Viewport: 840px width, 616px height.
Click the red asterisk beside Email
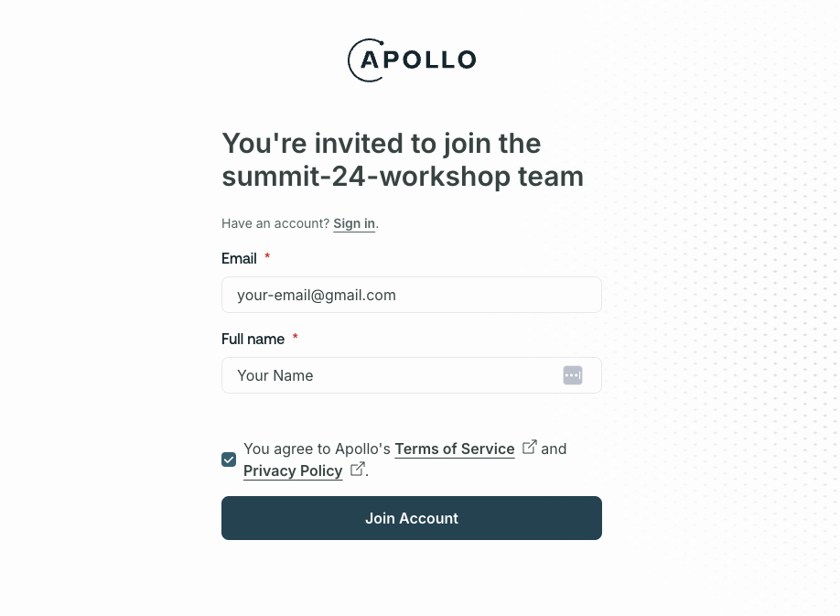pos(267,257)
